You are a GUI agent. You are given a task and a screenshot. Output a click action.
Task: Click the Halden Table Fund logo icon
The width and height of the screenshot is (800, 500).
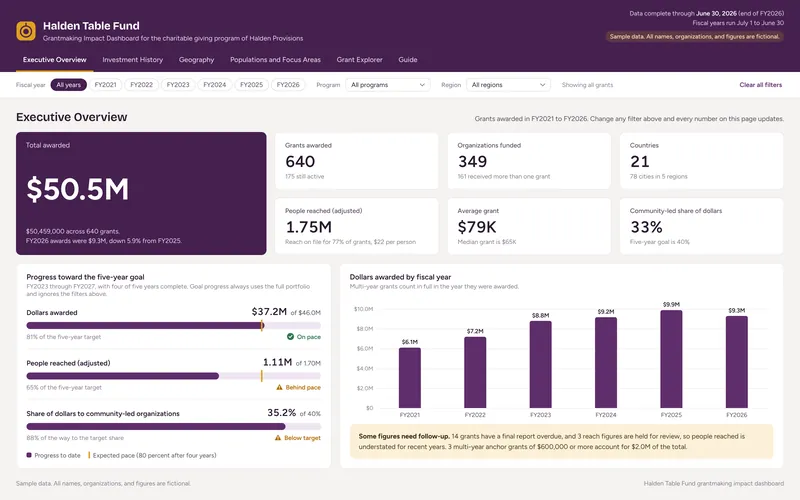pos(26,31)
